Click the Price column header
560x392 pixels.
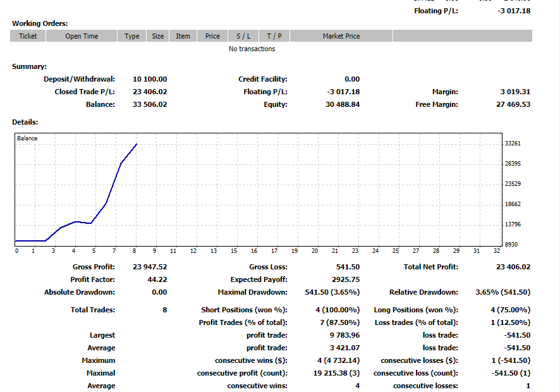coord(212,36)
